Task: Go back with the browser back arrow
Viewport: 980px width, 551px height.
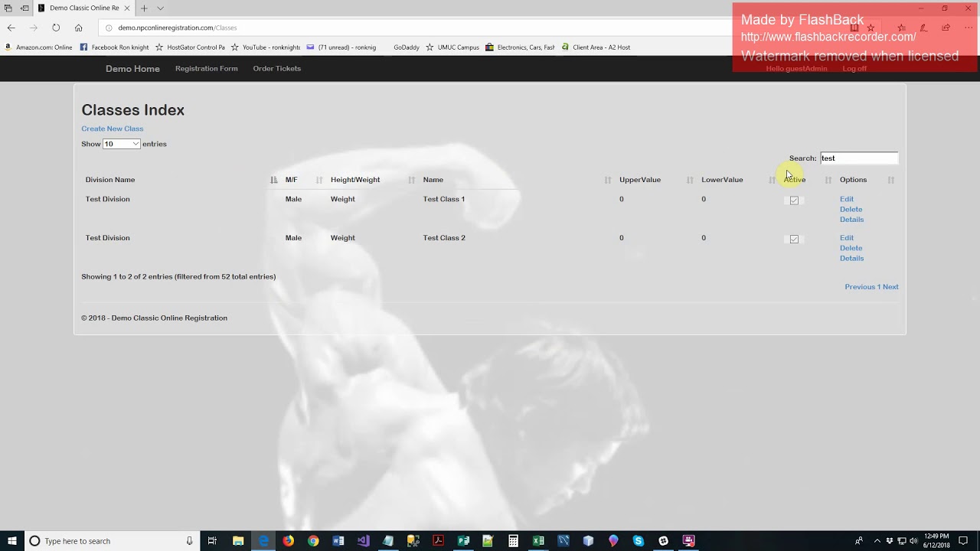Action: click(11, 28)
